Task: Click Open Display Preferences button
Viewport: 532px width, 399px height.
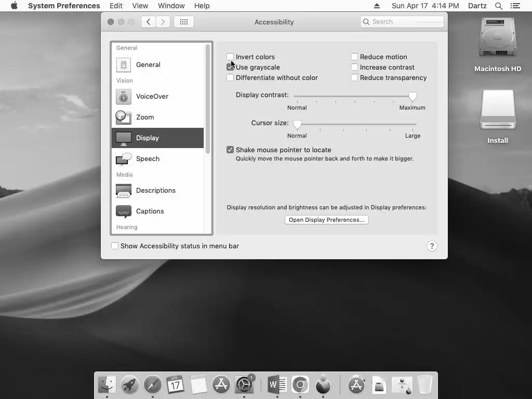Action: click(326, 220)
